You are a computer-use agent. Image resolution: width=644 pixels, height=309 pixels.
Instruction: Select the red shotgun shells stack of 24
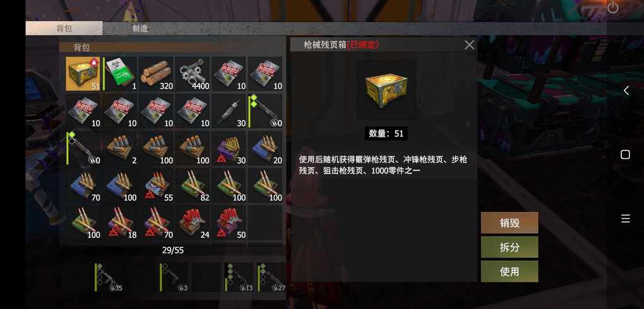192,223
